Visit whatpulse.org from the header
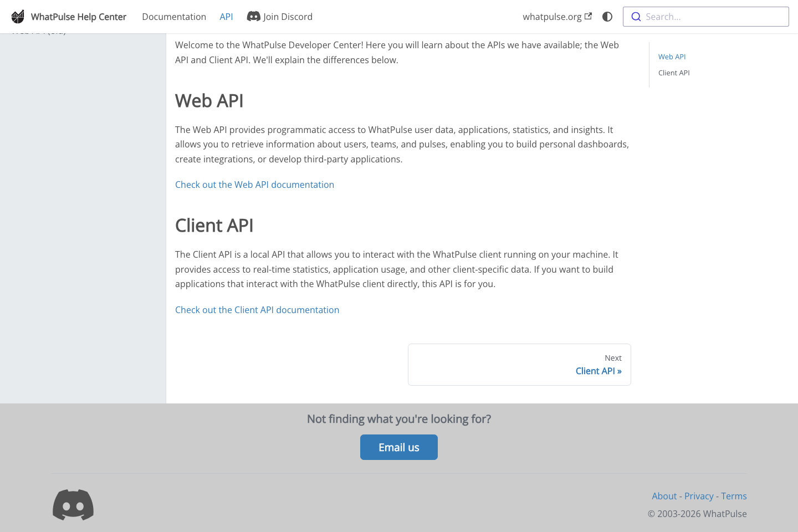 coord(552,17)
